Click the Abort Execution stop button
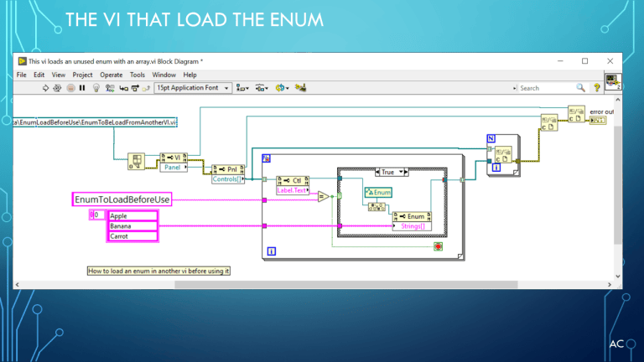 (70, 88)
